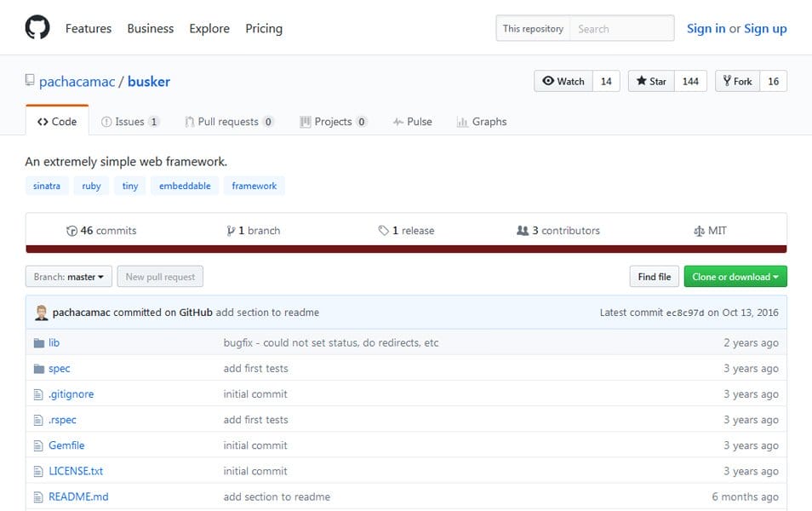The width and height of the screenshot is (812, 511).
Task: Open the Pull requests tab
Action: coord(229,122)
